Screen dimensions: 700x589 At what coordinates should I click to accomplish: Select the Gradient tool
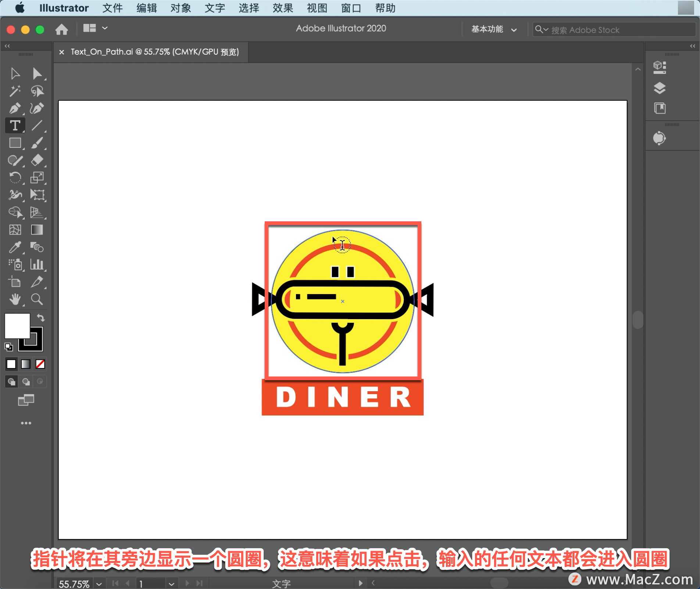37,230
